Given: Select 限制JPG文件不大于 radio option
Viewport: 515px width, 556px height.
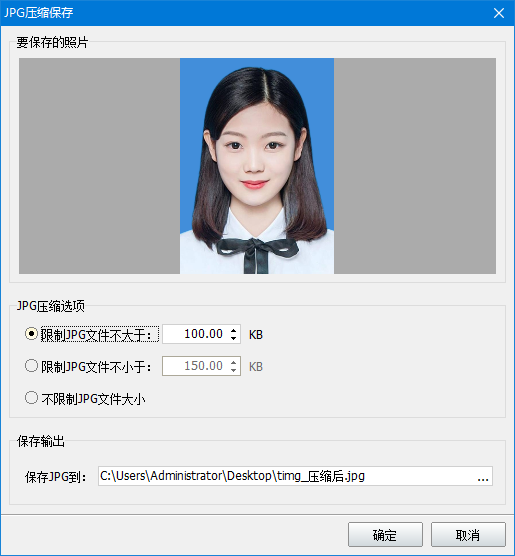Looking at the screenshot, I should click(x=31, y=334).
